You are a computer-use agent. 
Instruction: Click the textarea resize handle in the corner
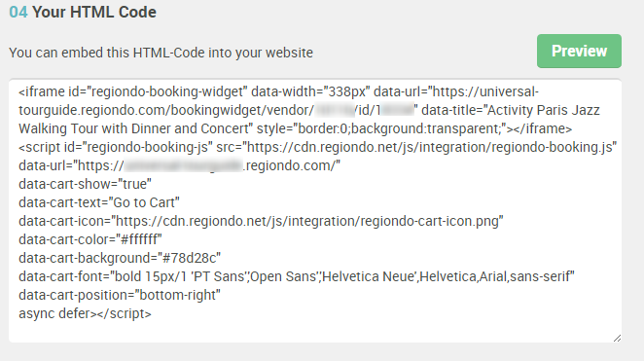click(617, 338)
